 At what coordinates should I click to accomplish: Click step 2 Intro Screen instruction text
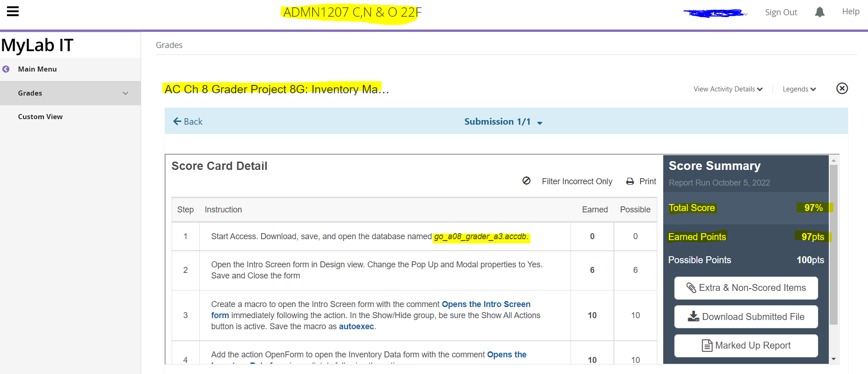coord(377,270)
